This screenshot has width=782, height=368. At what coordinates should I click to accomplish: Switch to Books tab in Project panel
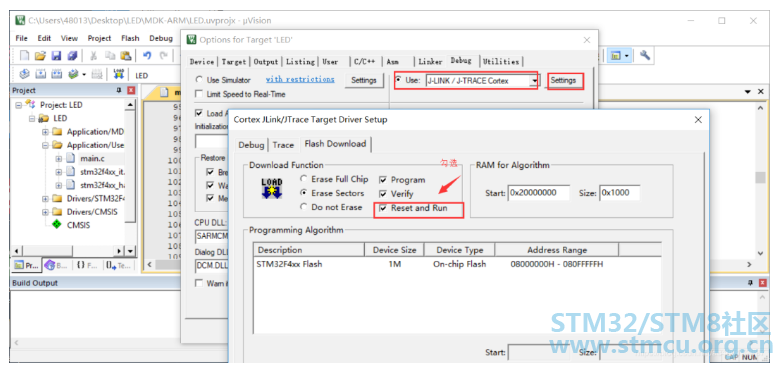[55, 265]
